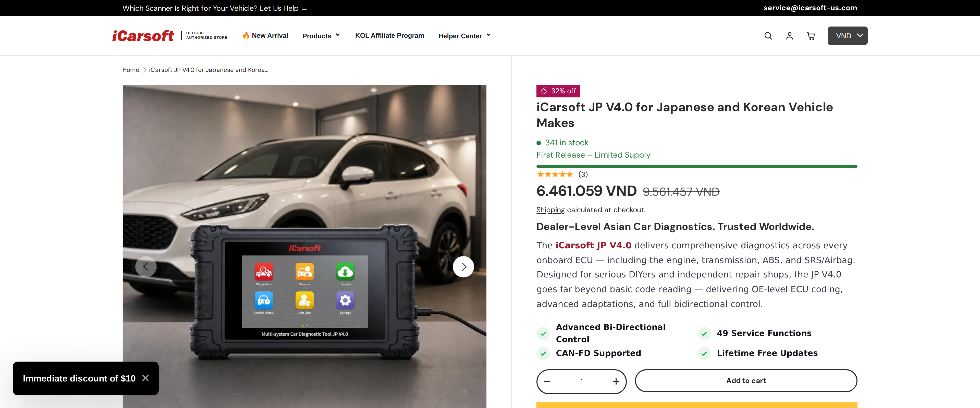
Task: Close the Immediate discount popup
Action: coord(145,378)
